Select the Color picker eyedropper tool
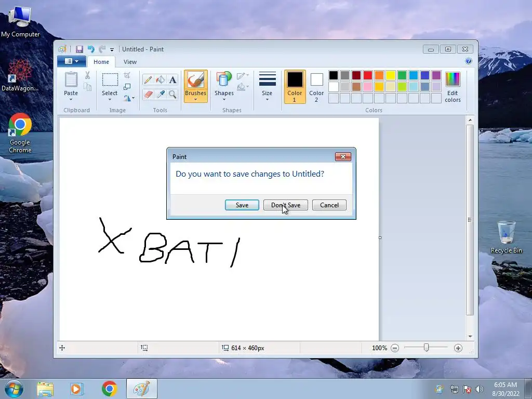The width and height of the screenshot is (532, 399). 161,94
